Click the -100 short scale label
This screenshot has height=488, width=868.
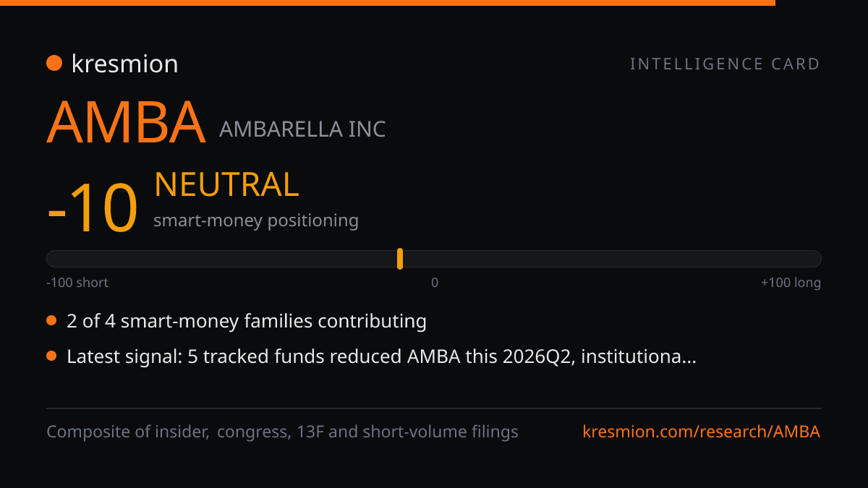(77, 283)
